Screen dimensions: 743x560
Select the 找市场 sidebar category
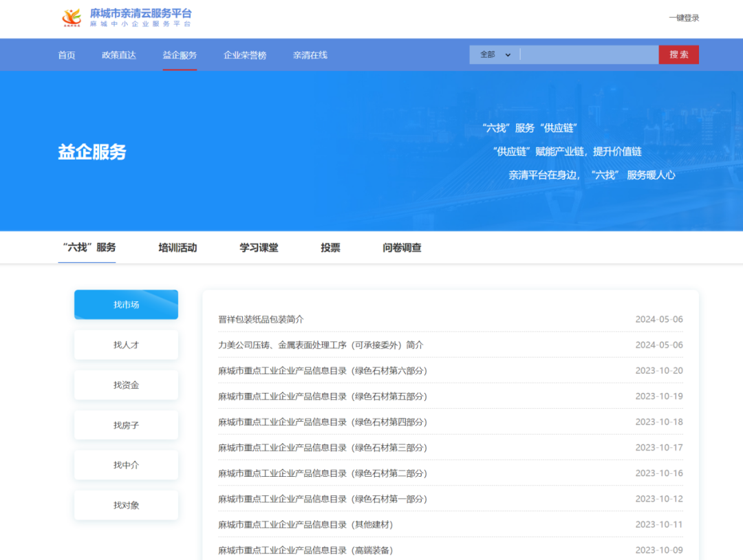pos(126,304)
